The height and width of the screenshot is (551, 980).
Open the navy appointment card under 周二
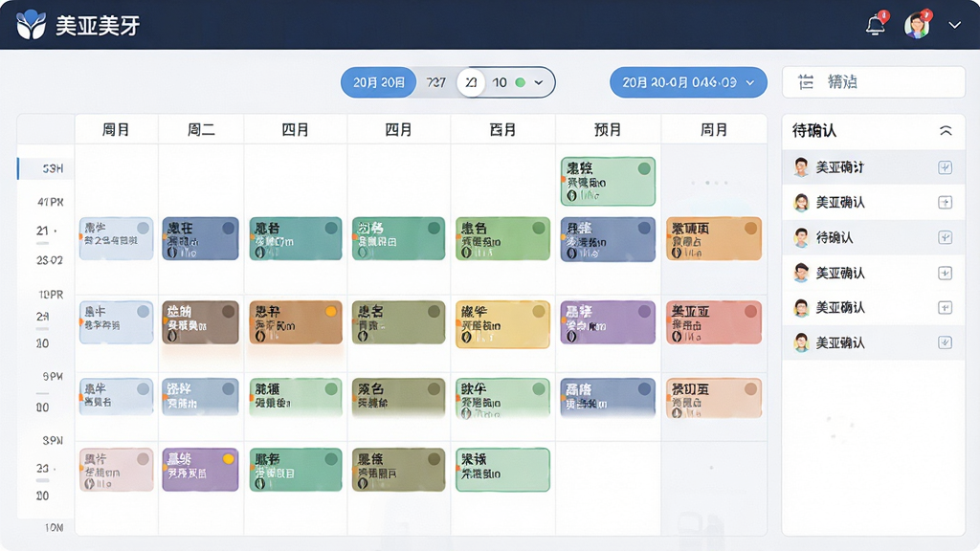tap(200, 238)
